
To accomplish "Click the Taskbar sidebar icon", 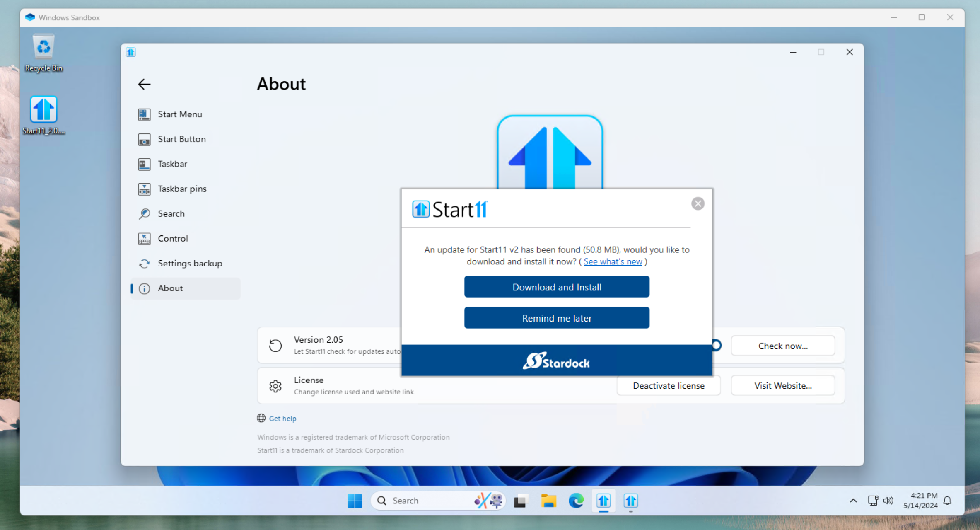I will click(x=144, y=164).
